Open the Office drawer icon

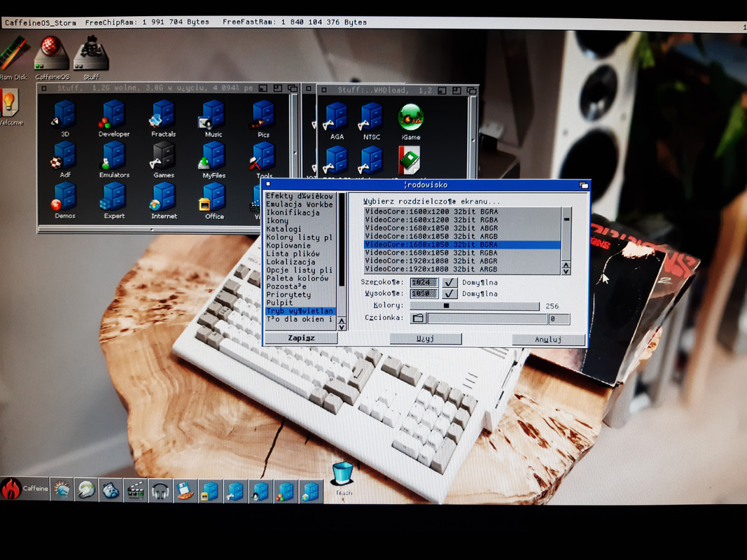coord(213,197)
